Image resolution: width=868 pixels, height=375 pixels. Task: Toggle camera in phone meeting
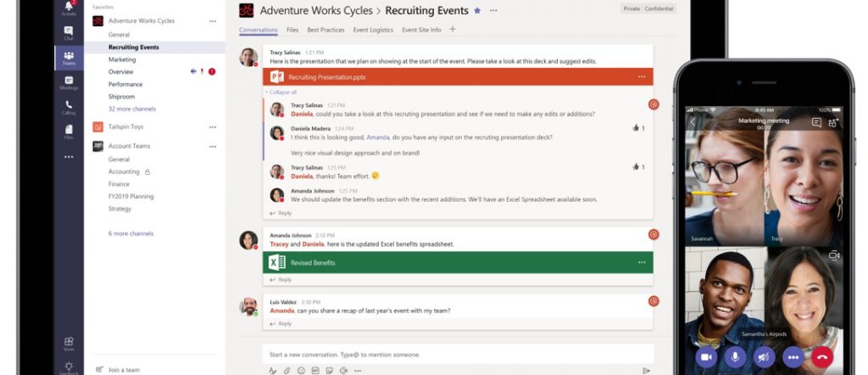[x=706, y=357]
